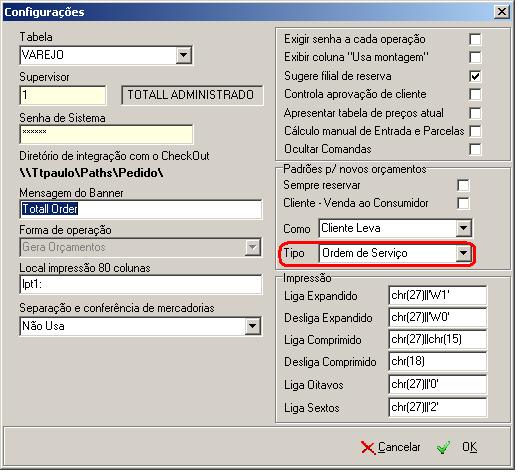Click the Padrões p/ novos orçamentos group title
This screenshot has width=518, height=472.
(x=355, y=169)
